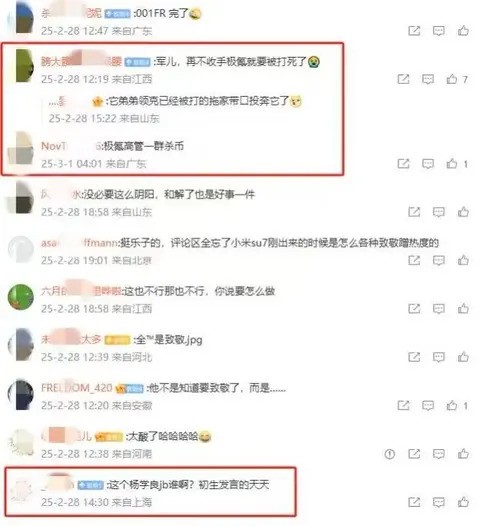The width and height of the screenshot is (480, 526).
Task: Open the FREEDOM_420 user profile
Action: [76, 388]
